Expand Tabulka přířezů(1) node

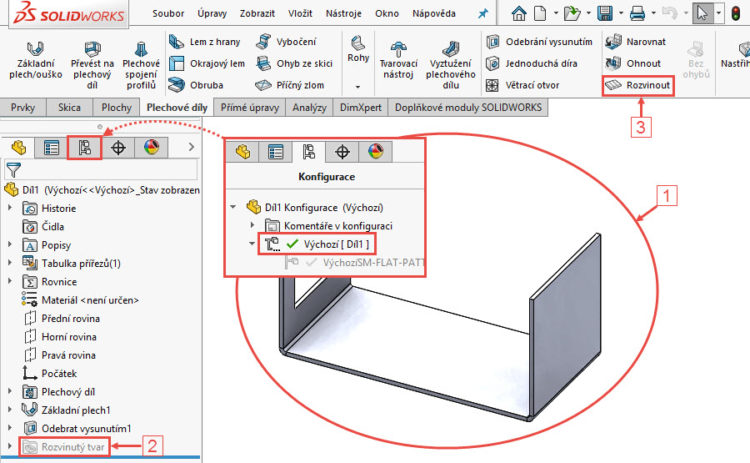pyautogui.click(x=10, y=263)
